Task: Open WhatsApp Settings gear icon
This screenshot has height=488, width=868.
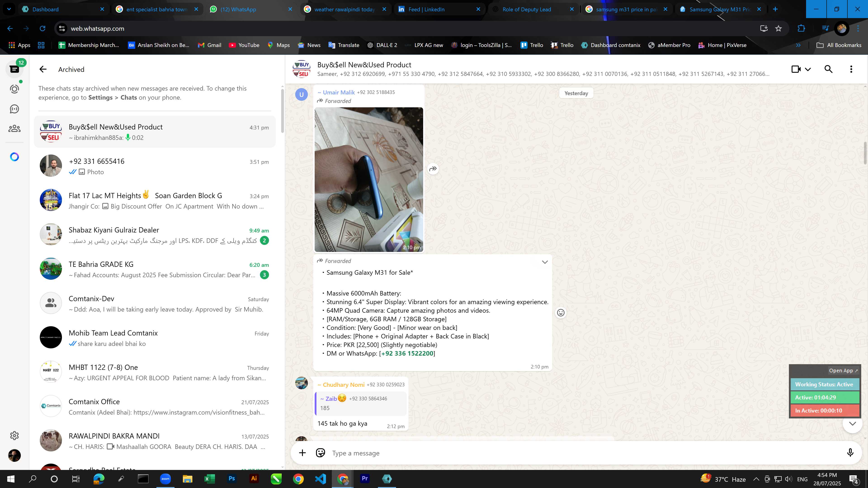Action: [14, 435]
